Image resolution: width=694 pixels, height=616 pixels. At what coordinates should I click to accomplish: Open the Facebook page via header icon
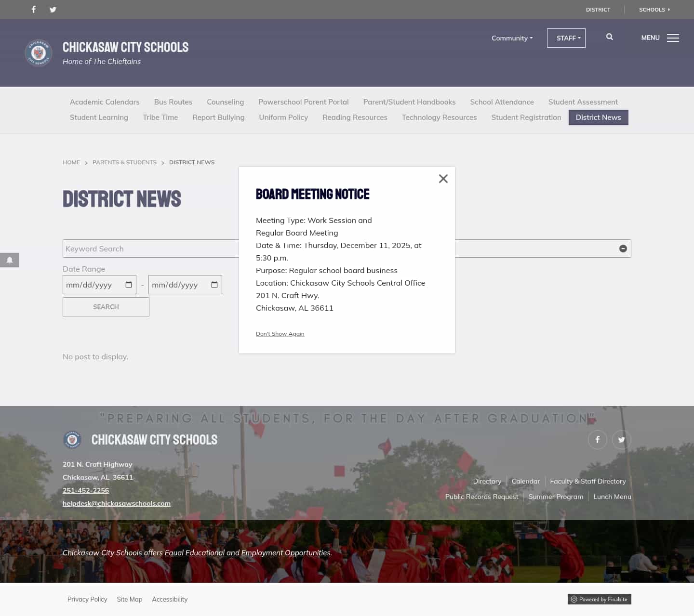click(33, 10)
